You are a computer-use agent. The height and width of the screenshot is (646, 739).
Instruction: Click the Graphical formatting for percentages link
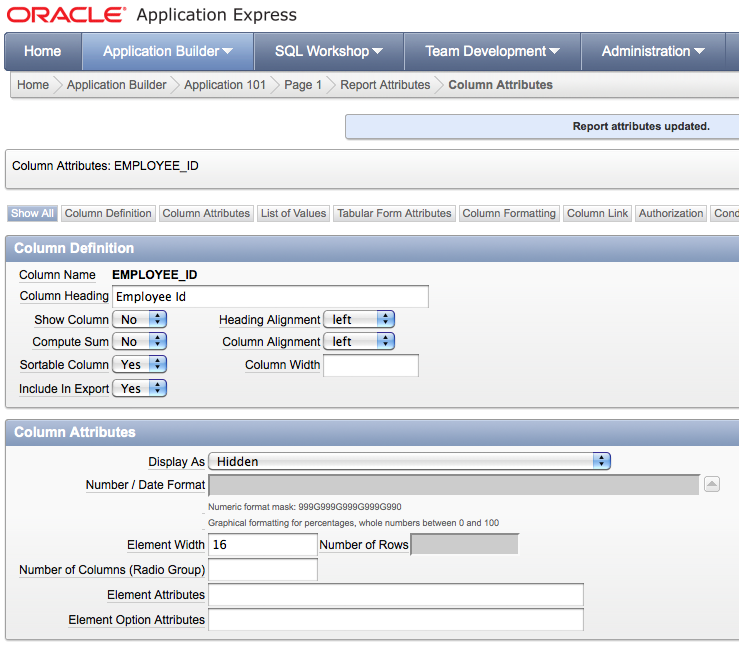pyautogui.click(x=353, y=523)
